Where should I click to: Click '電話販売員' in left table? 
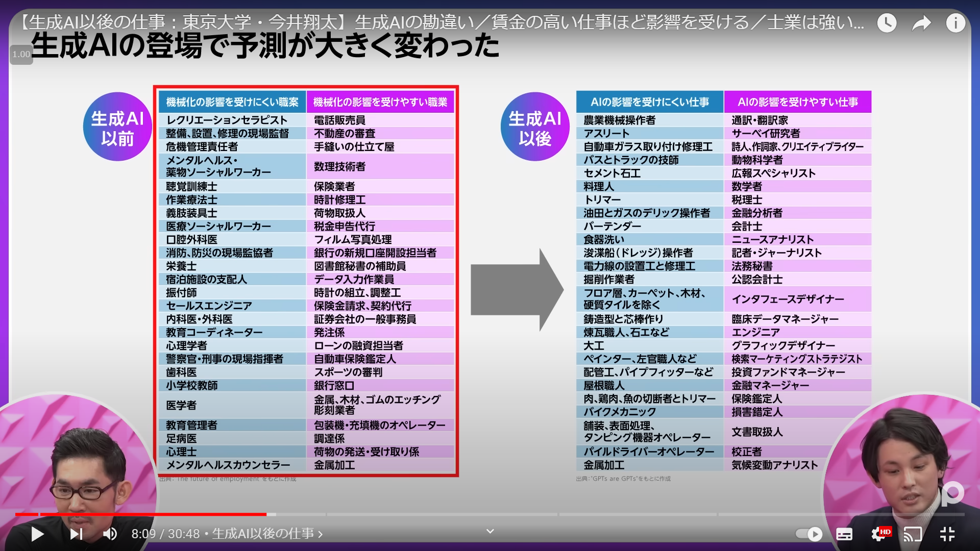[x=339, y=120]
